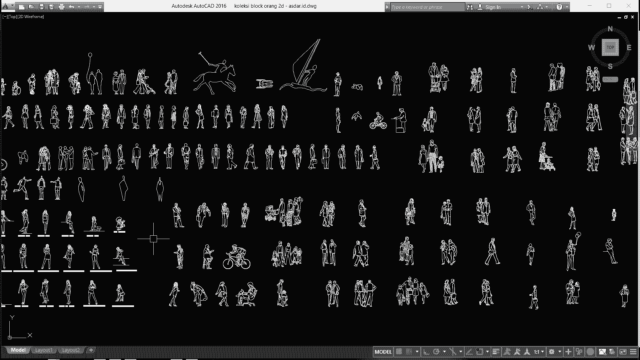Screen dimensions: 640x360
Task: Click the keyword search input field
Action: point(427,7)
